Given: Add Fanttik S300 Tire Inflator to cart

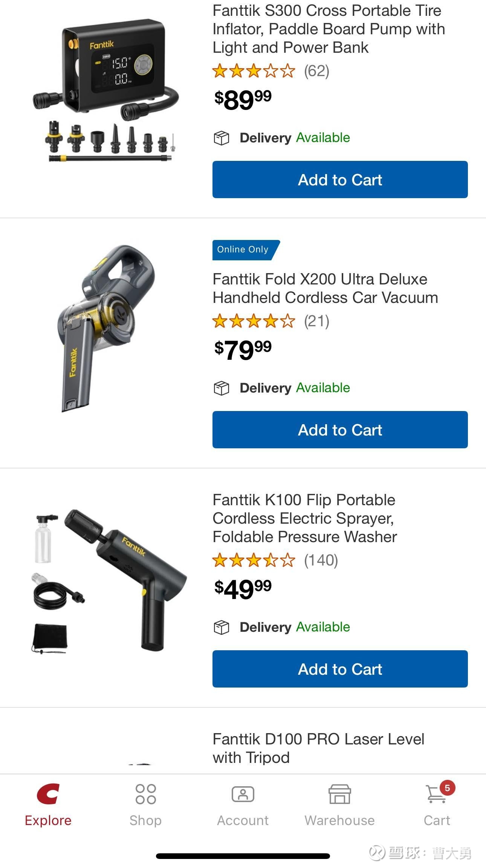Looking at the screenshot, I should 340,180.
